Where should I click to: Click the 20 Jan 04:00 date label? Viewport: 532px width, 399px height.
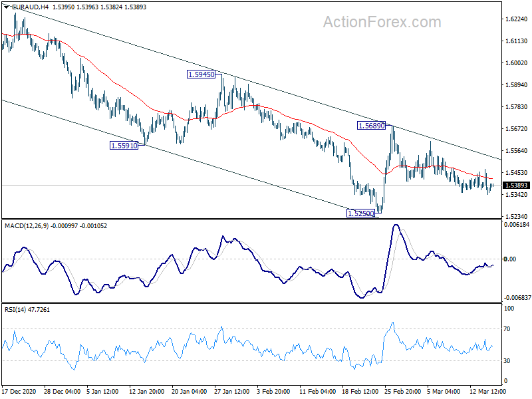tap(189, 391)
